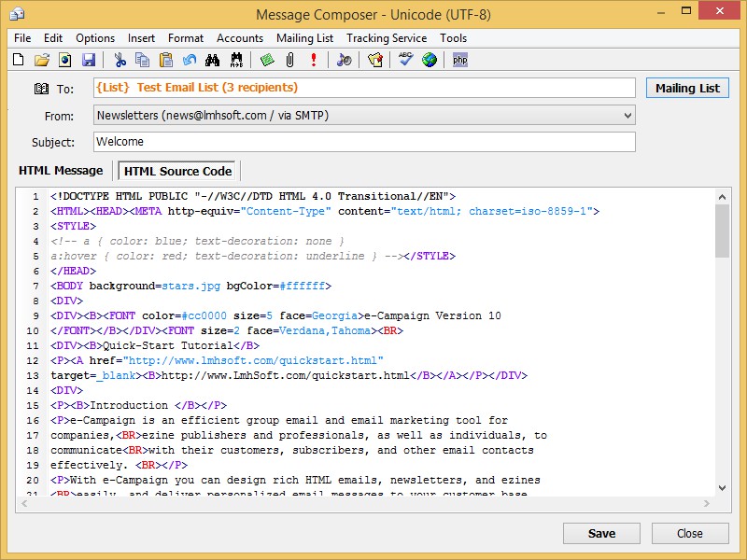Open the Tracking Service menu
The width and height of the screenshot is (747, 560).
click(387, 38)
